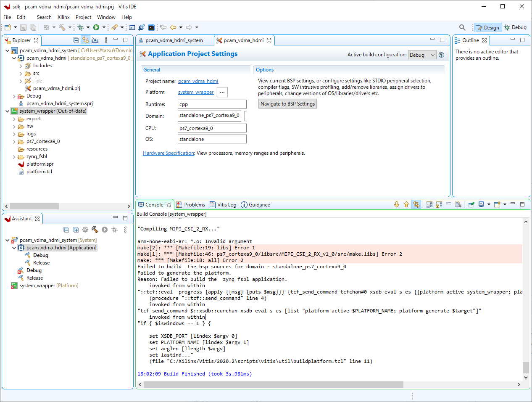Click the New wizard icon in toolbar

click(8, 27)
